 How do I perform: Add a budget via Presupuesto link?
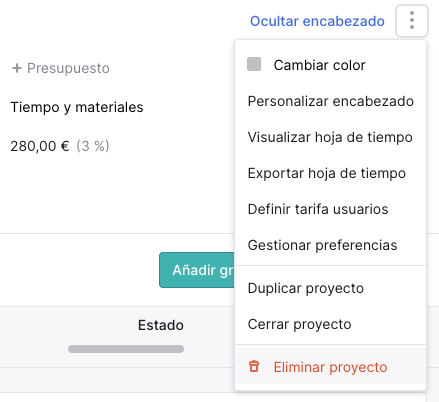68,68
